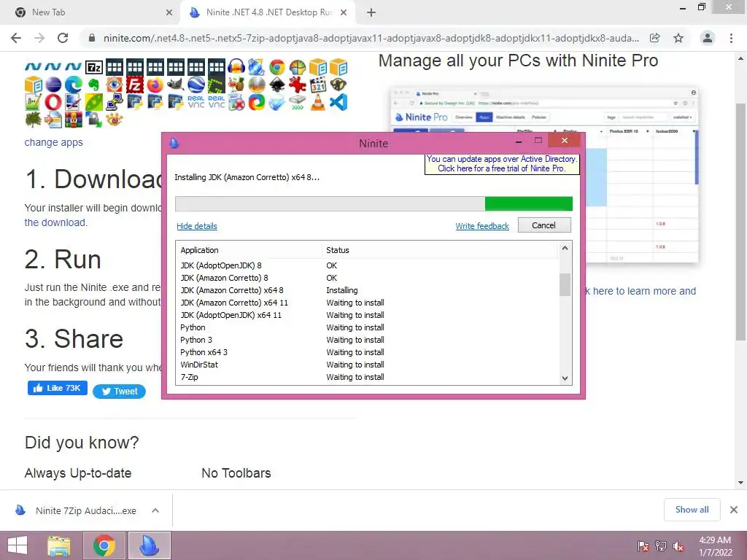The image size is (747, 560).
Task: Click the WinSCP padlock icon
Action: pyautogui.click(x=94, y=119)
